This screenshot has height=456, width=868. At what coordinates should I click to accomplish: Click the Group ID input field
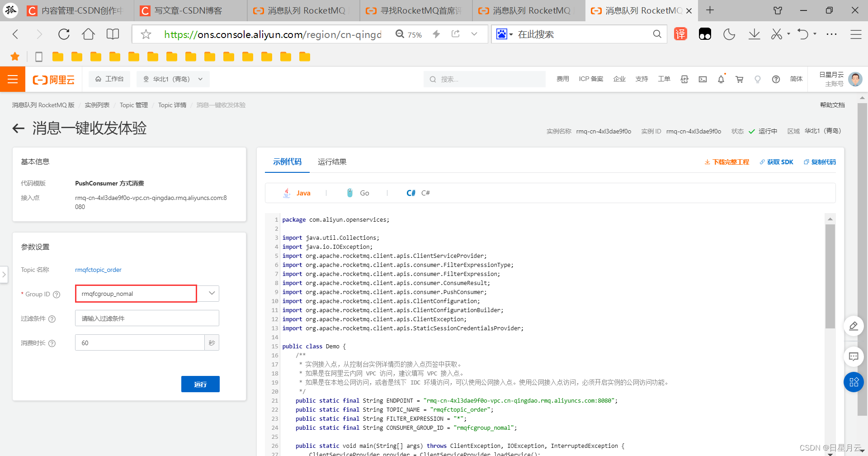click(136, 294)
